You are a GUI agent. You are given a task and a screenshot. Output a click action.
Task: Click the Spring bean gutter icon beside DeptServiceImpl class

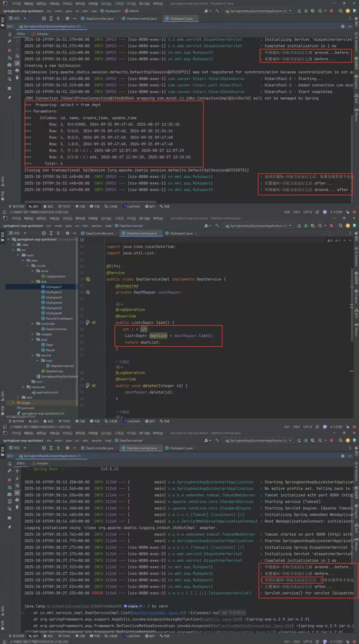[x=88, y=279]
